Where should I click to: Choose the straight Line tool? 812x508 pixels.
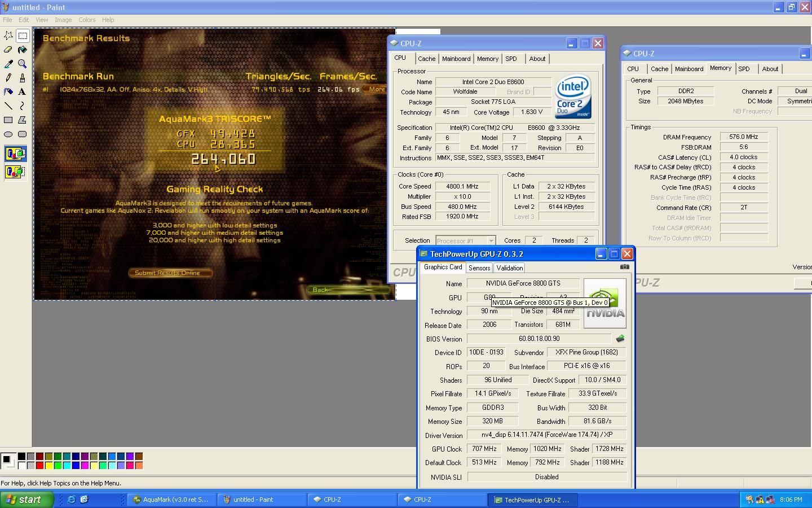[x=8, y=106]
